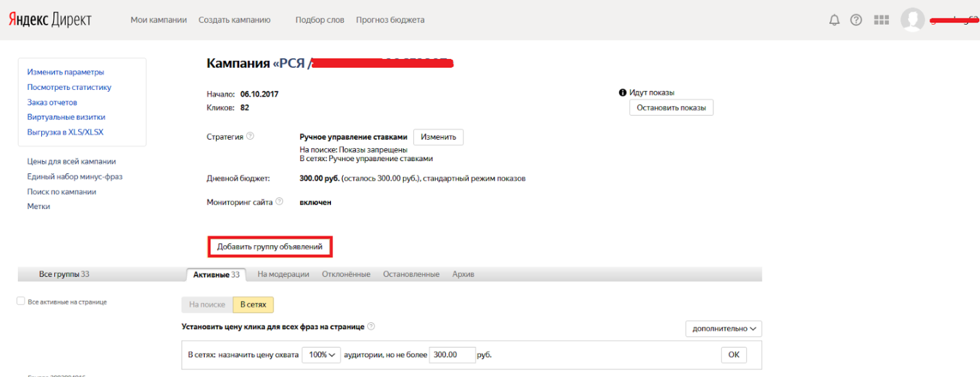
Task: Select the Все группы 33 filter
Action: [x=64, y=274]
